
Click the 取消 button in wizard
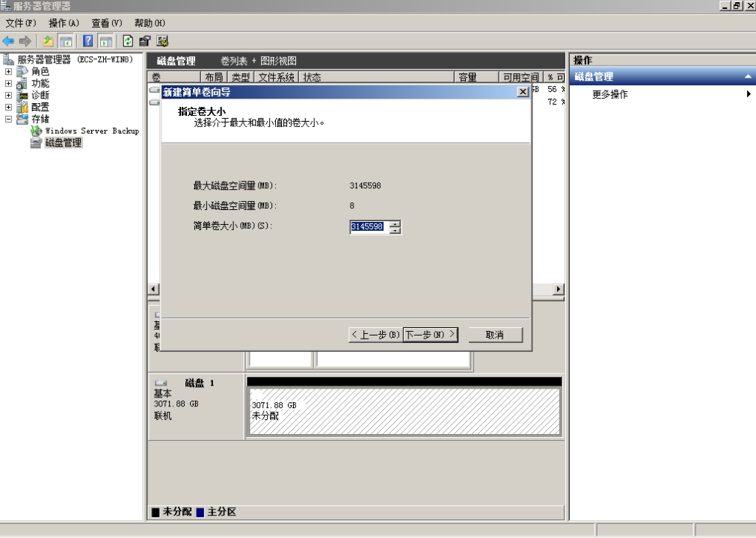point(495,335)
